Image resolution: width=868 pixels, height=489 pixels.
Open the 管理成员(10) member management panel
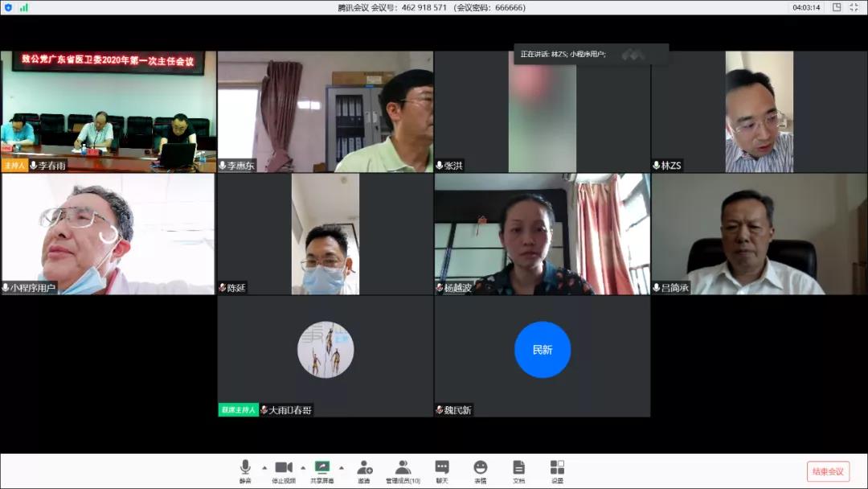[403, 471]
